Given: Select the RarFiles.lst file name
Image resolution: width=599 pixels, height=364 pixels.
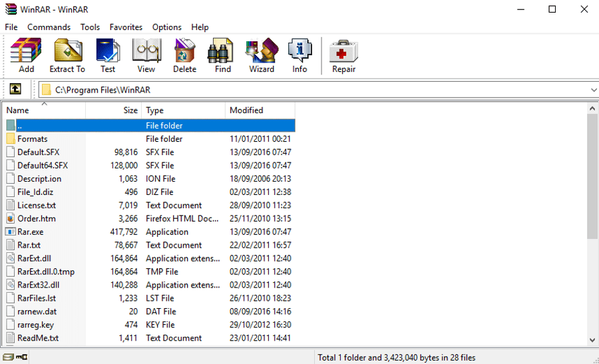Looking at the screenshot, I should tap(37, 298).
